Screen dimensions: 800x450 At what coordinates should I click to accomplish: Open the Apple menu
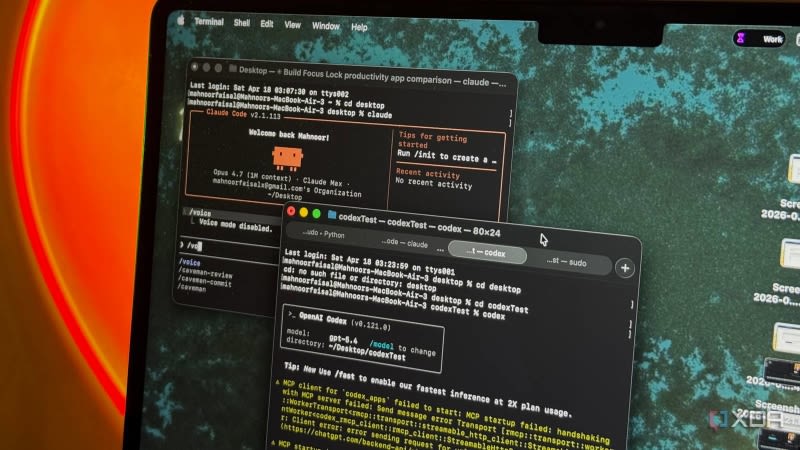tap(181, 20)
